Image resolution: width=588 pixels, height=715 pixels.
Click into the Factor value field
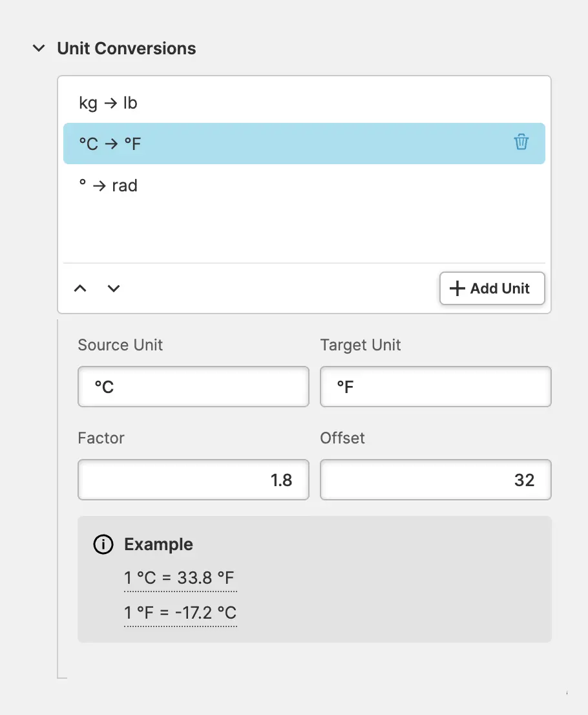(193, 480)
